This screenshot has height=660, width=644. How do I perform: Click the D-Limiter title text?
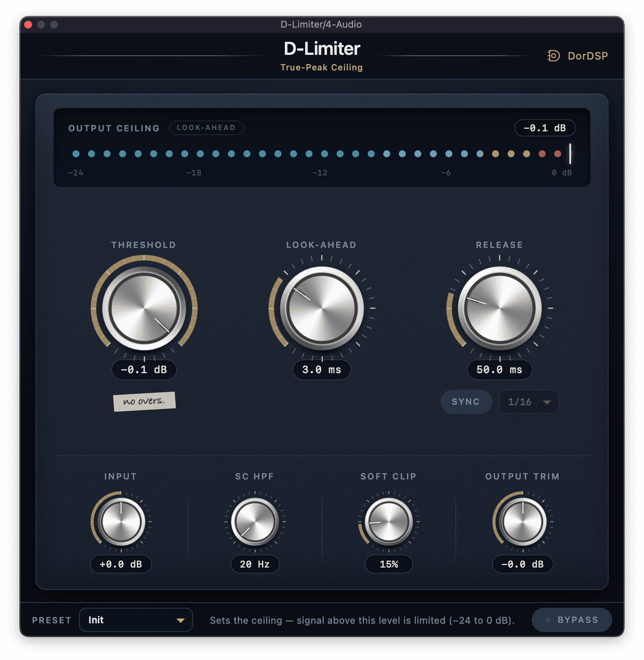point(322,48)
